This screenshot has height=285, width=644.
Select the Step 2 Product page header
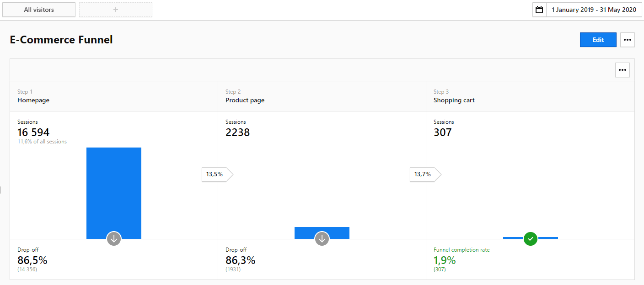[245, 96]
